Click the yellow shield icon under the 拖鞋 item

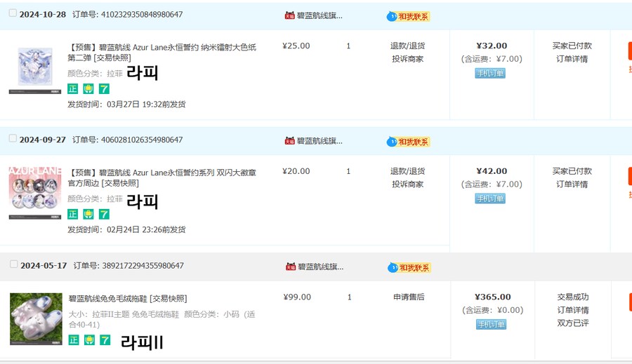point(89,340)
